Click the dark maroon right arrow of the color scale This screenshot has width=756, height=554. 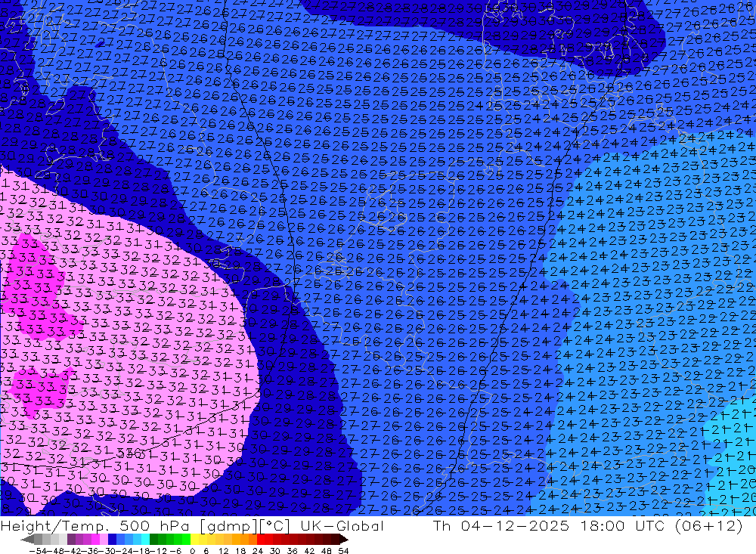point(343,540)
